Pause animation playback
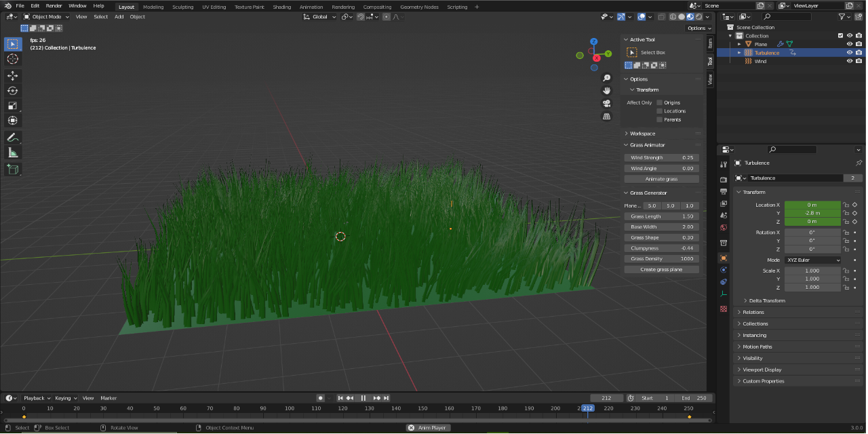 click(x=363, y=398)
